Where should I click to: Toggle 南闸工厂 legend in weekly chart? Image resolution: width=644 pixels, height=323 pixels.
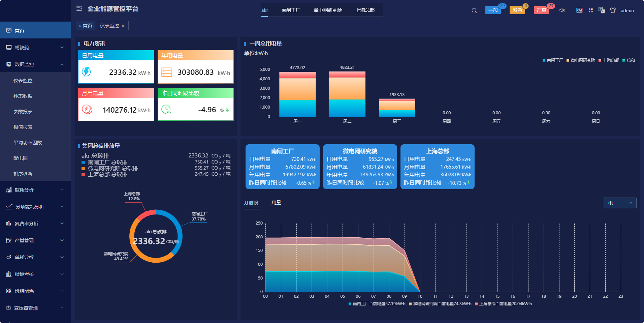coord(552,60)
